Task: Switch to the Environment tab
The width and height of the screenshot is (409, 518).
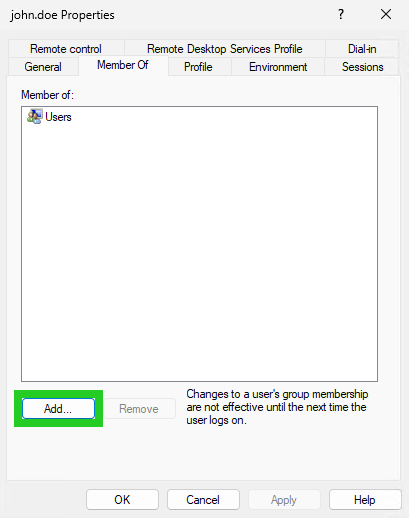Action: [278, 67]
